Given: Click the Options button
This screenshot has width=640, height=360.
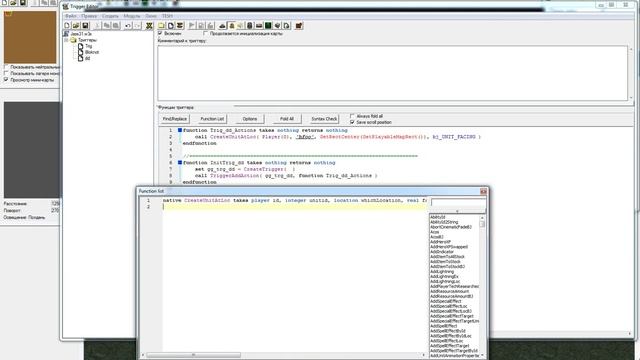Looking at the screenshot, I should coord(249,119).
